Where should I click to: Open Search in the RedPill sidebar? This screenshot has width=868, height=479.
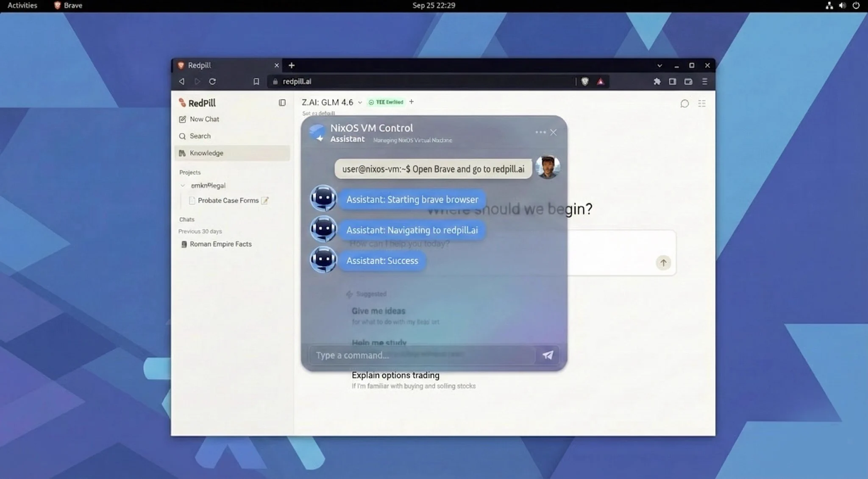(x=195, y=136)
